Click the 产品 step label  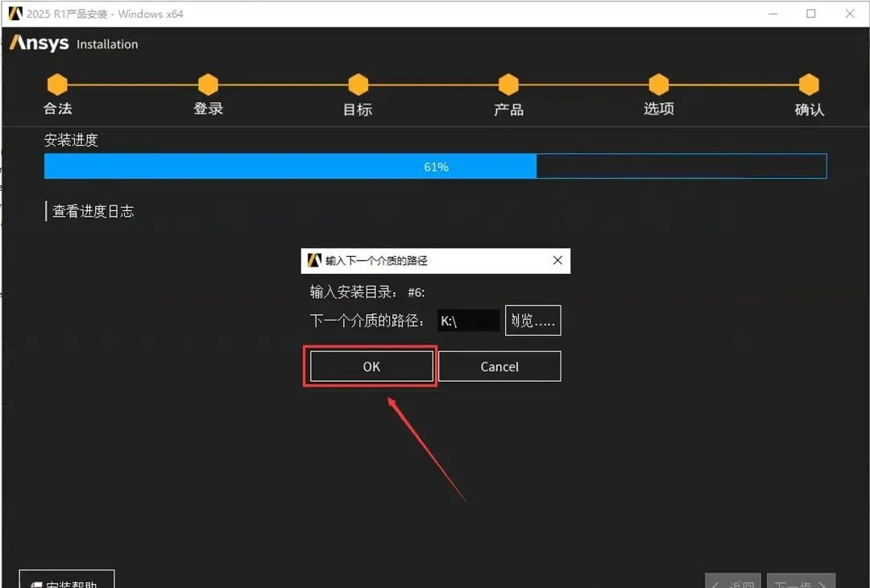509,110
